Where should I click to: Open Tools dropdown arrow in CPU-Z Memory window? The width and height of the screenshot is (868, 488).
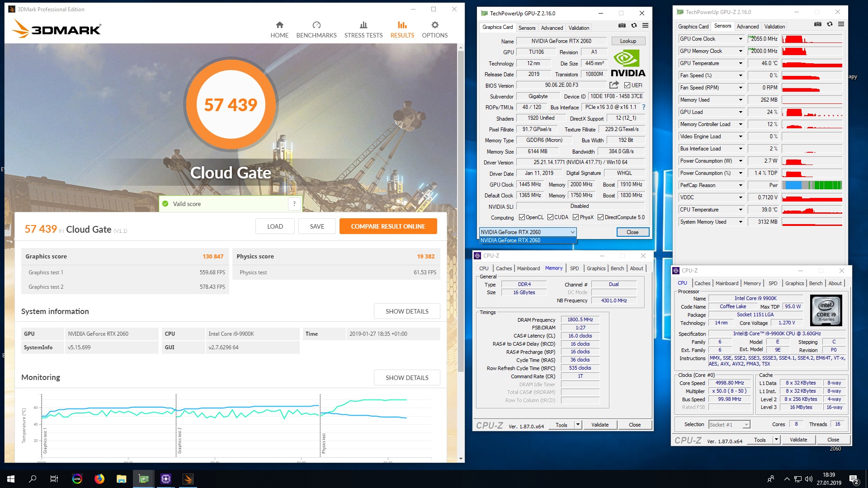pyautogui.click(x=577, y=425)
